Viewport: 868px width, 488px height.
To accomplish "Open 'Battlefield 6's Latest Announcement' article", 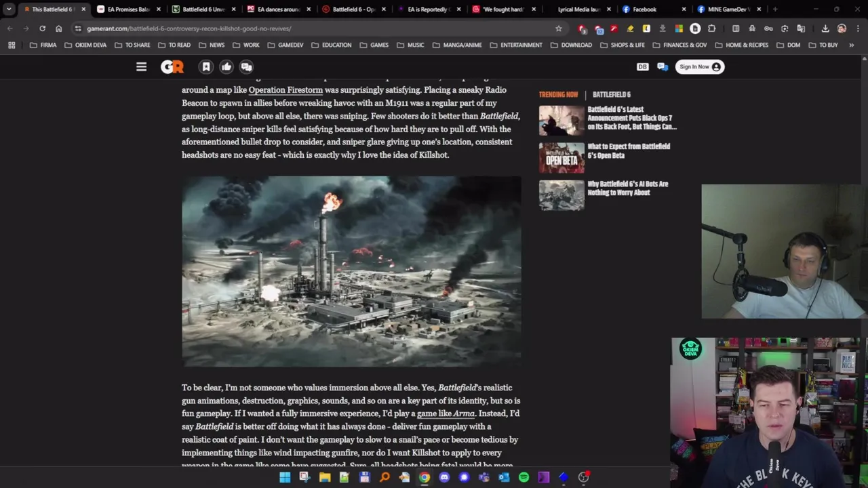I will pos(631,118).
